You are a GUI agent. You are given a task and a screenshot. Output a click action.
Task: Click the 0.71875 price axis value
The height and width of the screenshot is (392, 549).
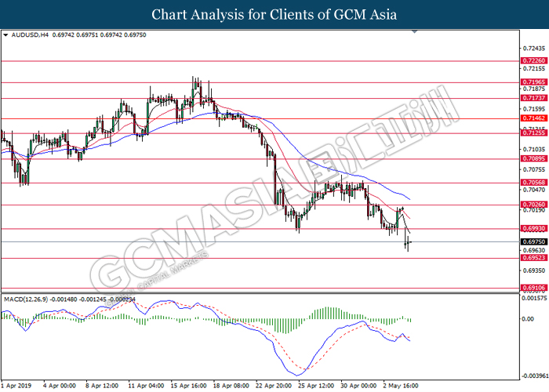(534, 89)
